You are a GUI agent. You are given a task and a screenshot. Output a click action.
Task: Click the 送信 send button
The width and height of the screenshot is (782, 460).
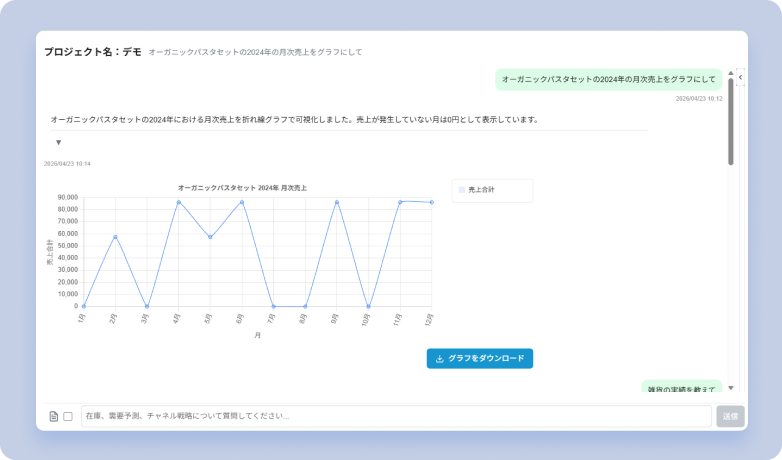click(x=730, y=416)
